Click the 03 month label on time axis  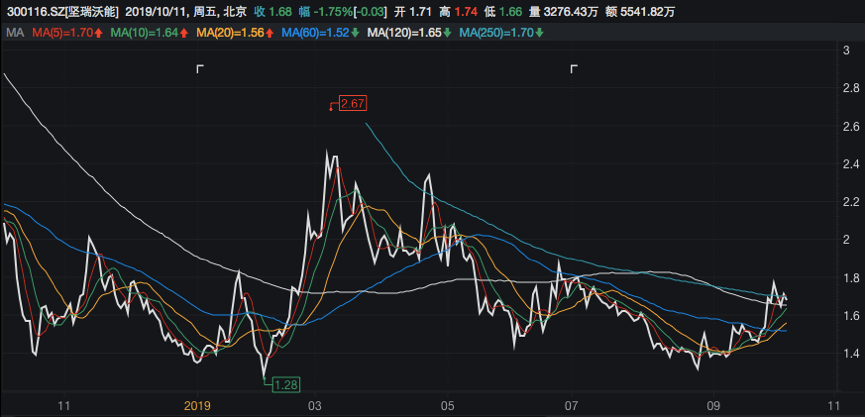tap(314, 406)
